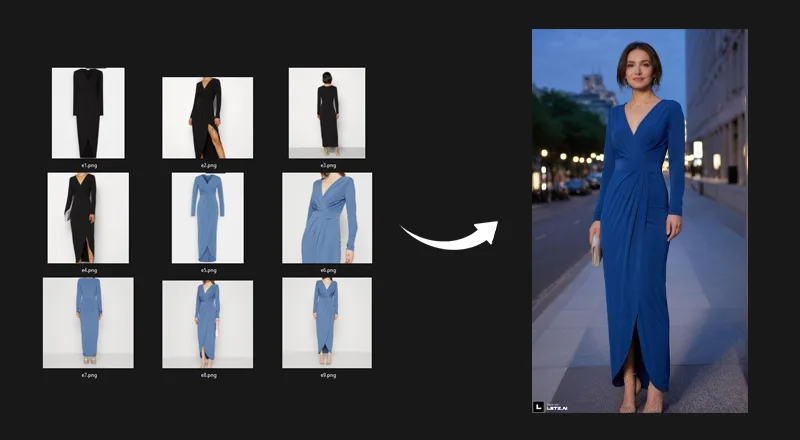Click the generated blue dress result image
Image resolution: width=800 pixels, height=440 pixels.
[x=639, y=220]
